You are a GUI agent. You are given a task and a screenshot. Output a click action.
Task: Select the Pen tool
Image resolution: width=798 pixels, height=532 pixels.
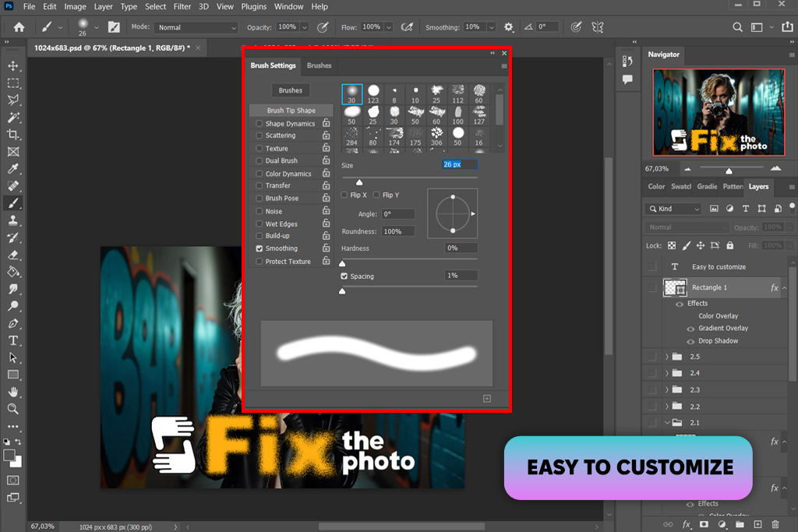[x=13, y=323]
